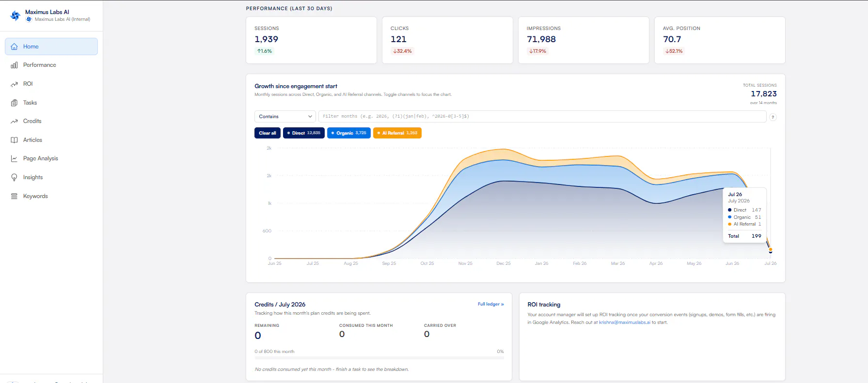The width and height of the screenshot is (868, 383).
Task: Click the Credits trend icon
Action: (14, 121)
